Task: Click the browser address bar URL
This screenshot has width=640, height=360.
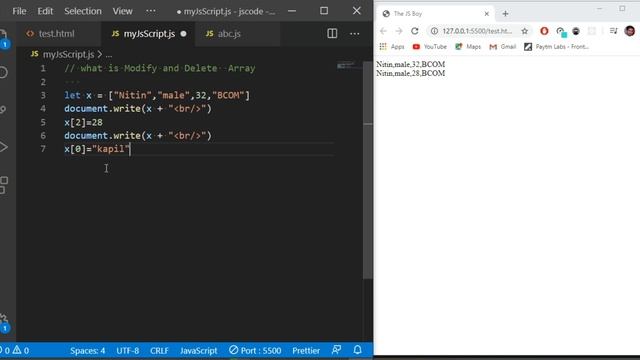Action: coord(477,31)
